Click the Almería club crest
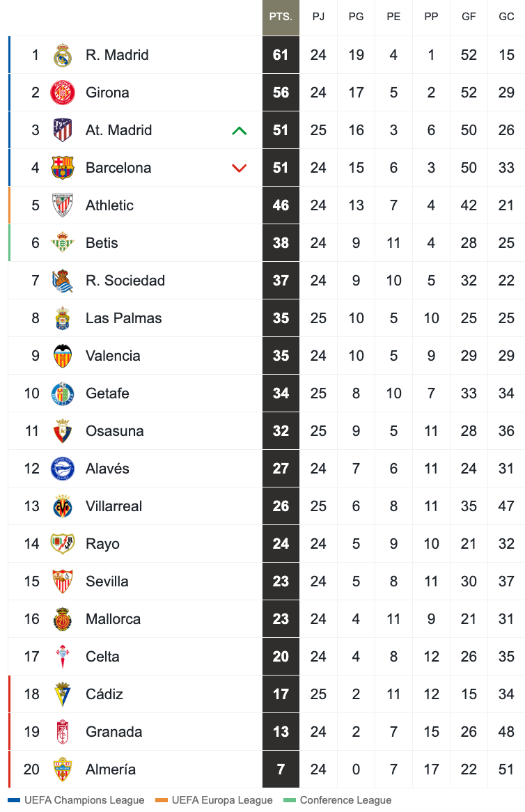Viewport: 525px width, 812px height. coord(63,770)
